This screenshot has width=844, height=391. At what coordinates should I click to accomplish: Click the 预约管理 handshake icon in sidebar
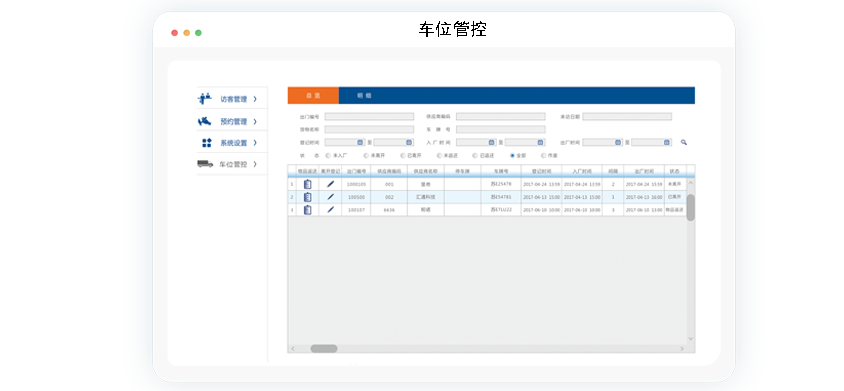(x=204, y=121)
